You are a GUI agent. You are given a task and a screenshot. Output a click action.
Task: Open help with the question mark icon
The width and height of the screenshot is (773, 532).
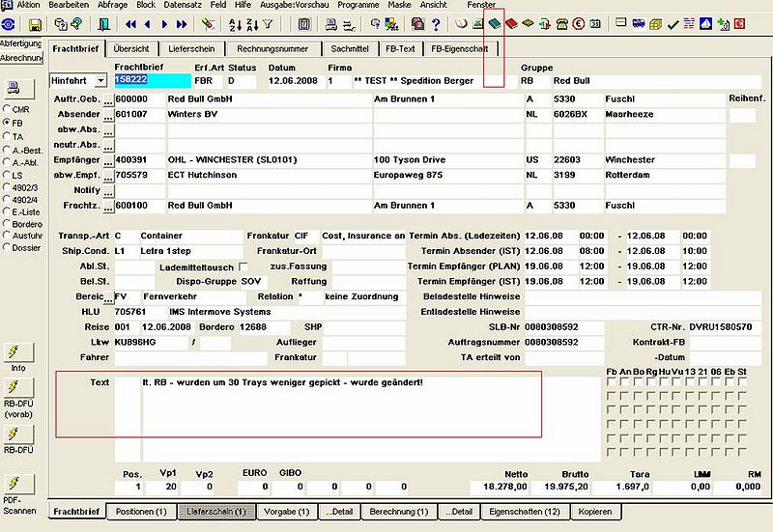coord(436,24)
